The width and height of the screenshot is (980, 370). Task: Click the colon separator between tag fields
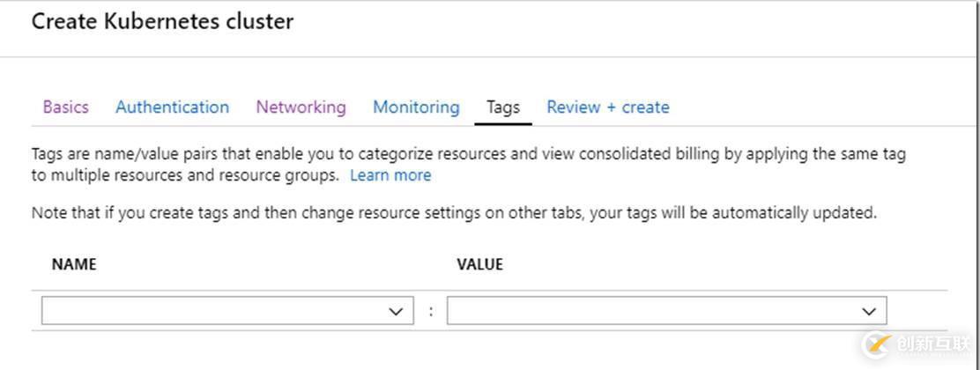click(430, 311)
